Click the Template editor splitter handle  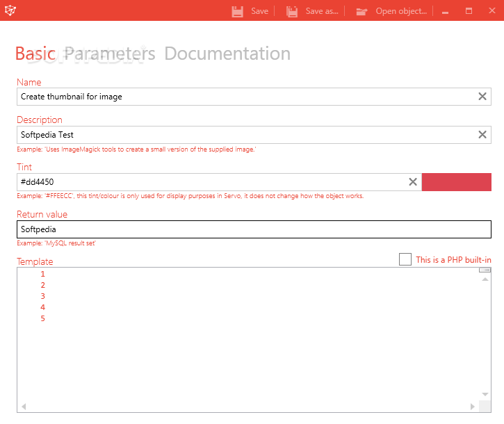(485, 270)
